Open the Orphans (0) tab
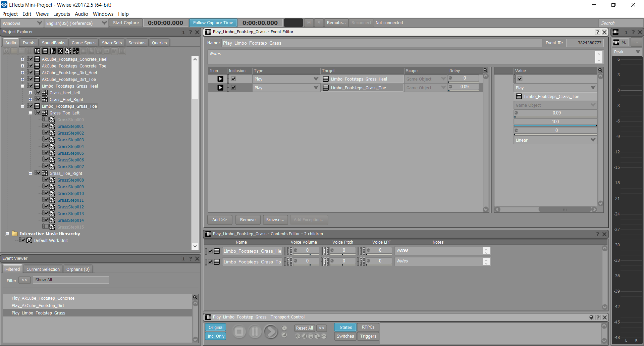 tap(78, 269)
